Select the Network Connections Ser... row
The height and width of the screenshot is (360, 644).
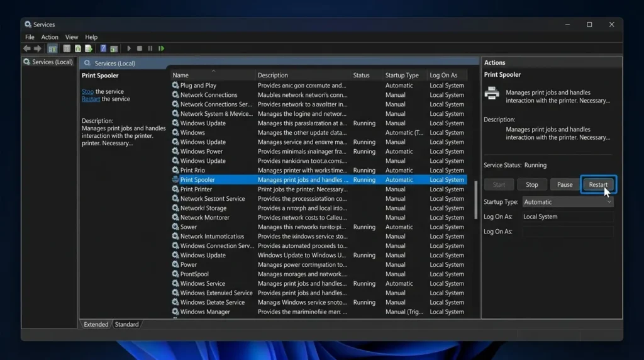319,104
